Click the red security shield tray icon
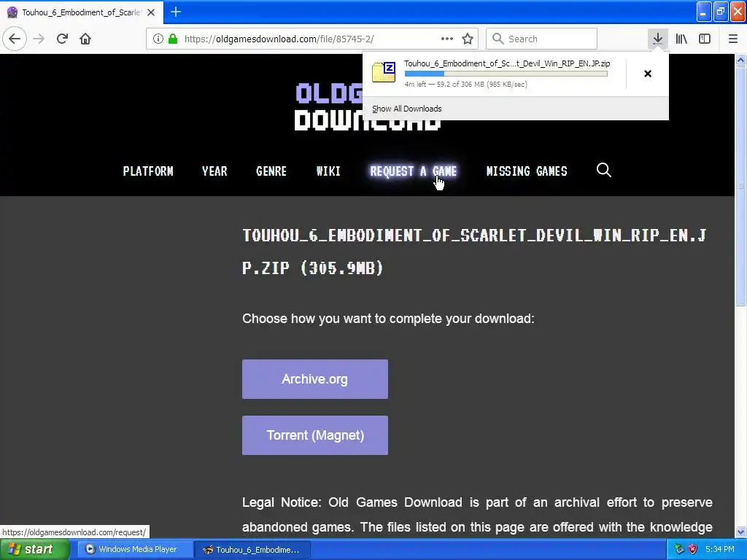747x560 pixels. coord(692,549)
